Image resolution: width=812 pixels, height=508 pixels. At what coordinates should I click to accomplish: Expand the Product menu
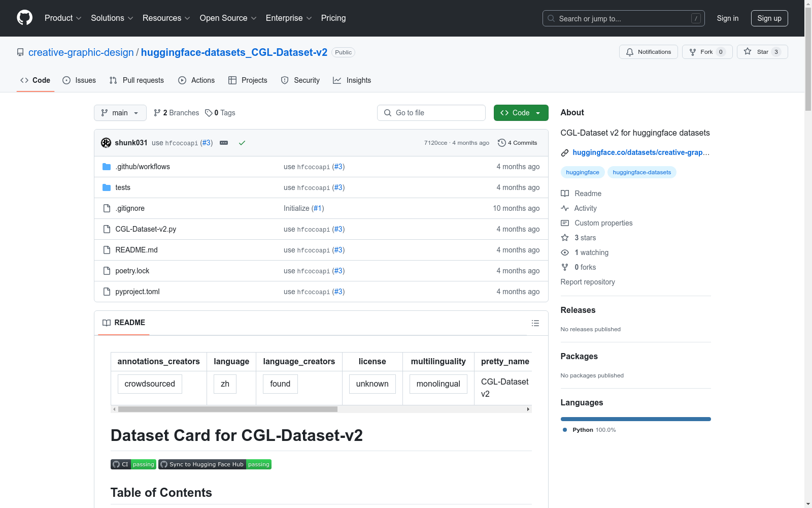pos(63,18)
